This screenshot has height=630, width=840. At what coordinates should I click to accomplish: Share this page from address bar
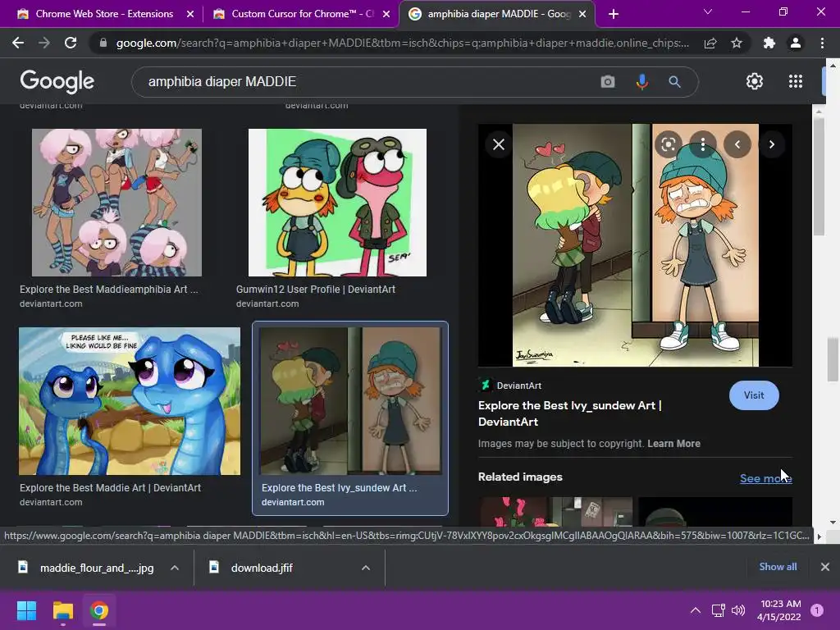coord(710,43)
